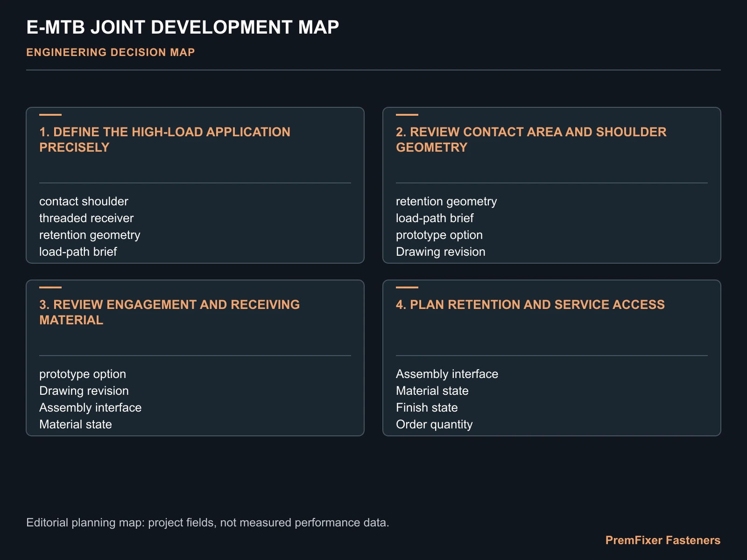
Task: Select heading '3. Review engagement and receiving material'
Action: point(169,312)
